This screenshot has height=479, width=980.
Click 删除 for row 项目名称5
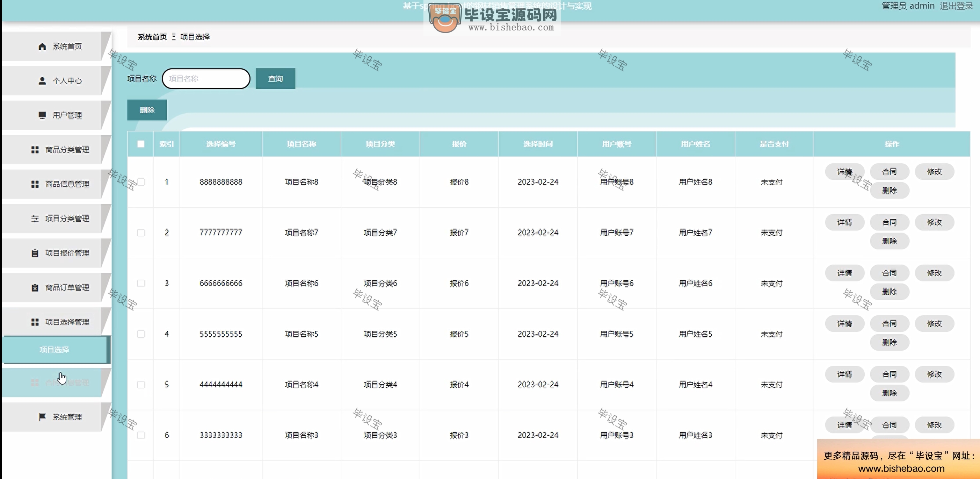tap(890, 342)
